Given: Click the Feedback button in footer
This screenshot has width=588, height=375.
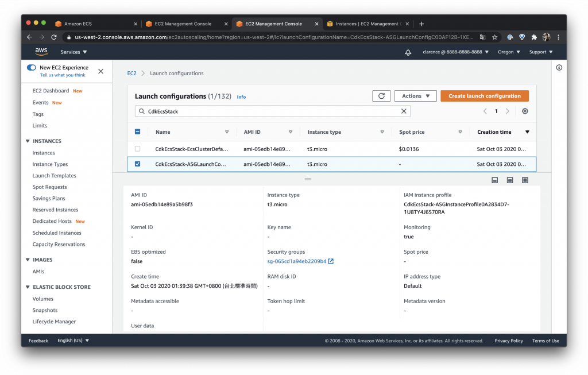Looking at the screenshot, I should 38,341.
